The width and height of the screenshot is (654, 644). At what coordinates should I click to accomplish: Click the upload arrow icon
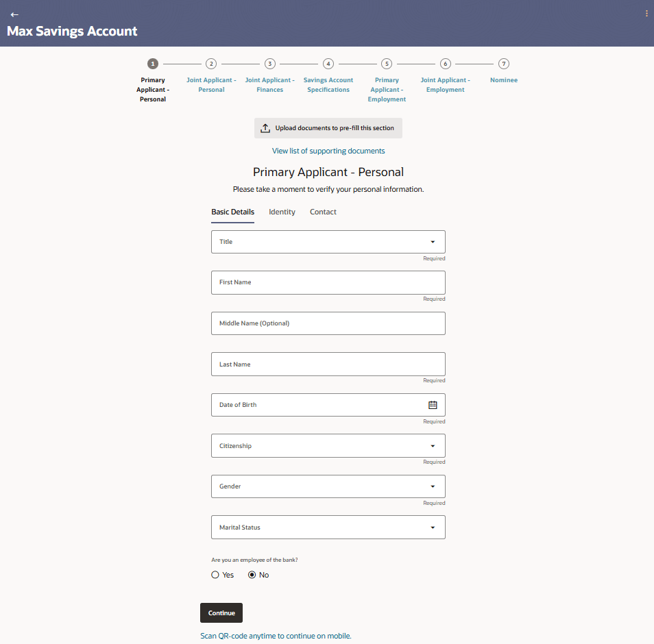(x=265, y=128)
